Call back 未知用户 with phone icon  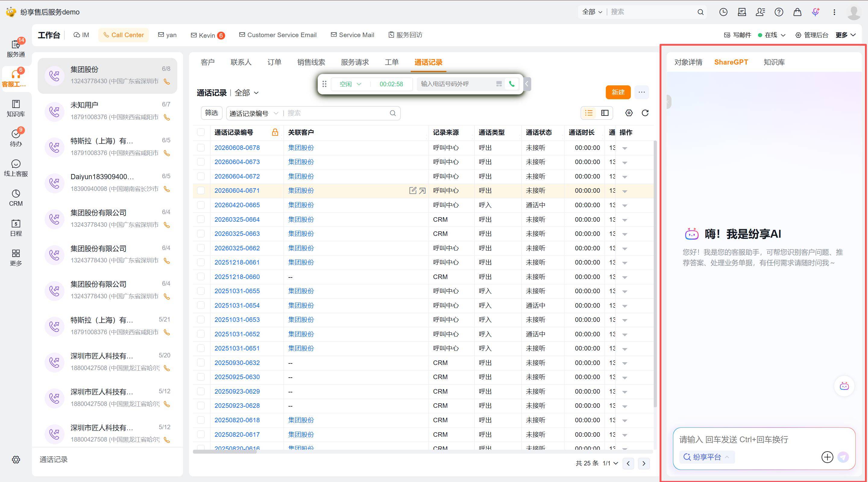tap(166, 117)
